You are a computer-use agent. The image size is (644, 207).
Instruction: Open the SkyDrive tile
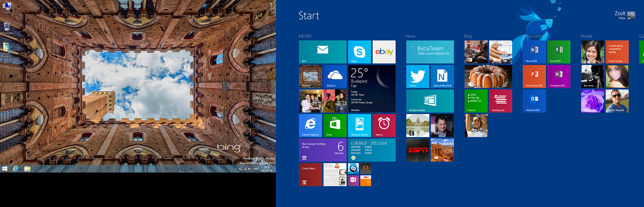point(335,76)
